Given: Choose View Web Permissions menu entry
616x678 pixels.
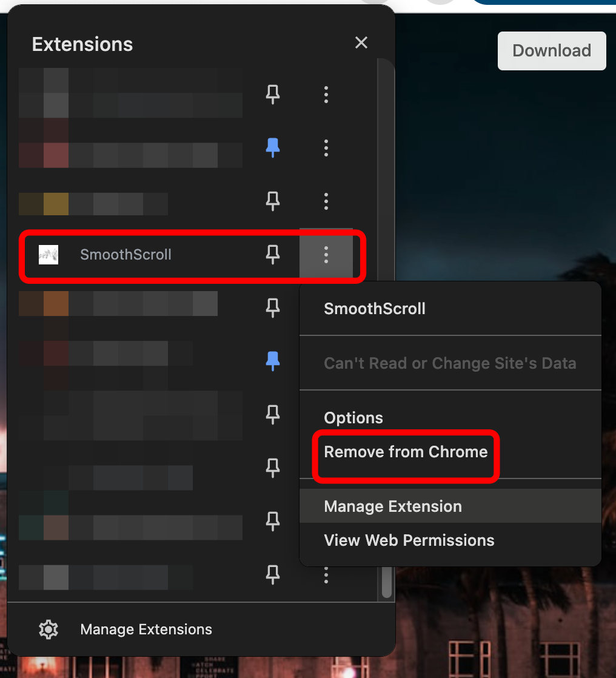Looking at the screenshot, I should pyautogui.click(x=409, y=540).
